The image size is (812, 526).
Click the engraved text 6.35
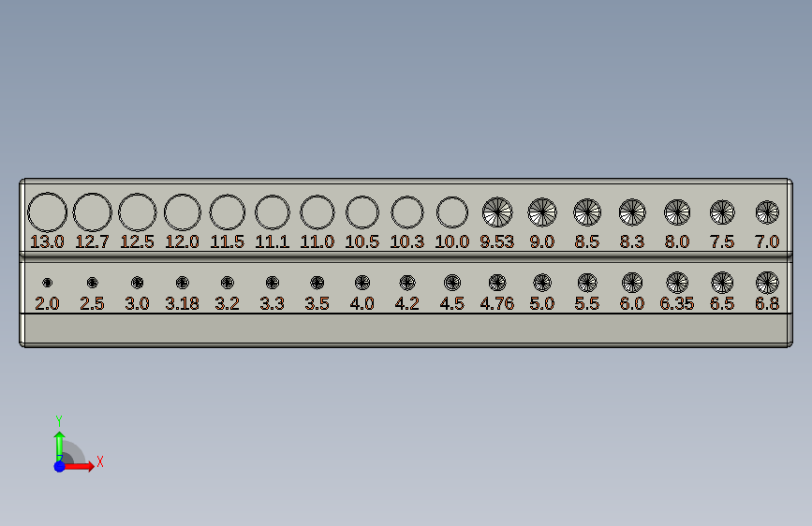pos(677,303)
